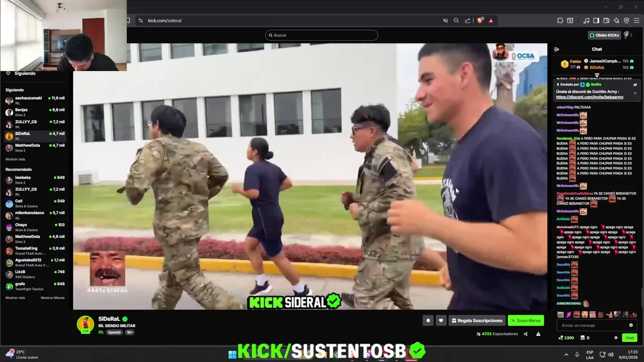Open the Brave VPN shield icon

pos(626,21)
